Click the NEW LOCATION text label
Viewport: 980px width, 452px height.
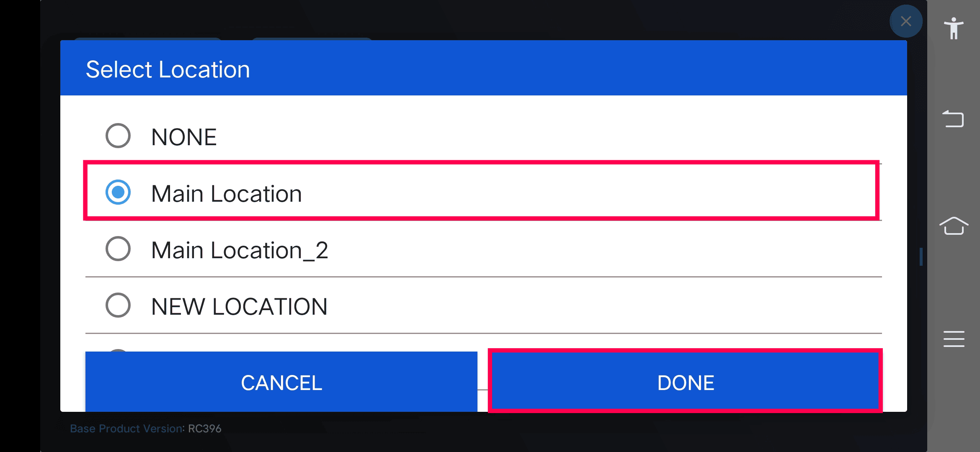tap(239, 307)
